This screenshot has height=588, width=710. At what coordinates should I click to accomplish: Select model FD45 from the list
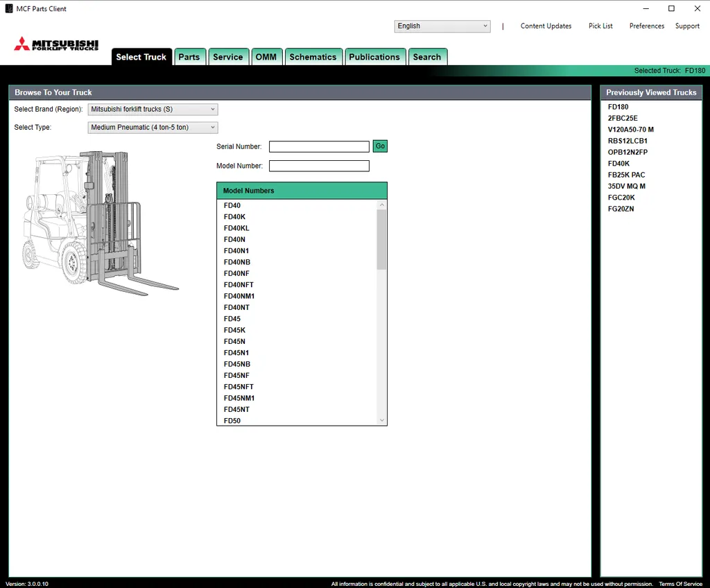[x=232, y=319]
